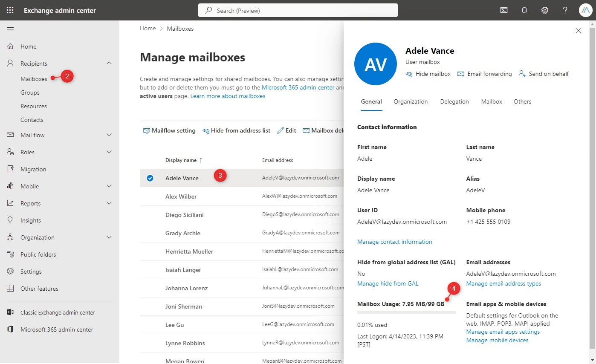Open Email forwarding for Adele Vance
This screenshot has height=364, width=596.
(484, 74)
